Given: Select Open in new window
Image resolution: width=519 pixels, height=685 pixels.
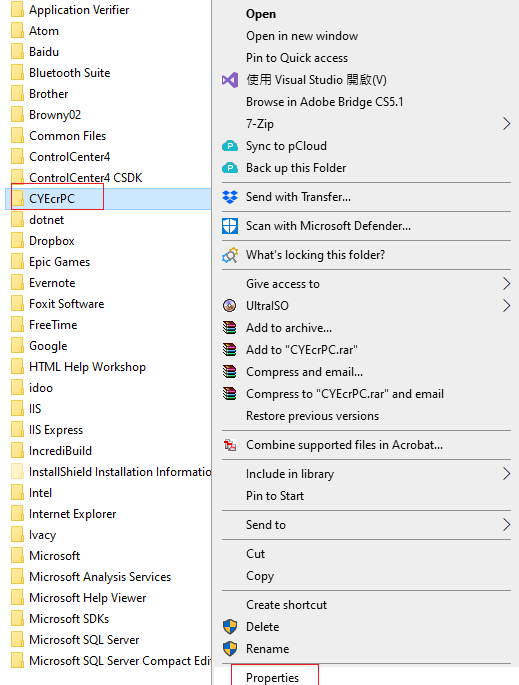Looking at the screenshot, I should (x=302, y=36).
